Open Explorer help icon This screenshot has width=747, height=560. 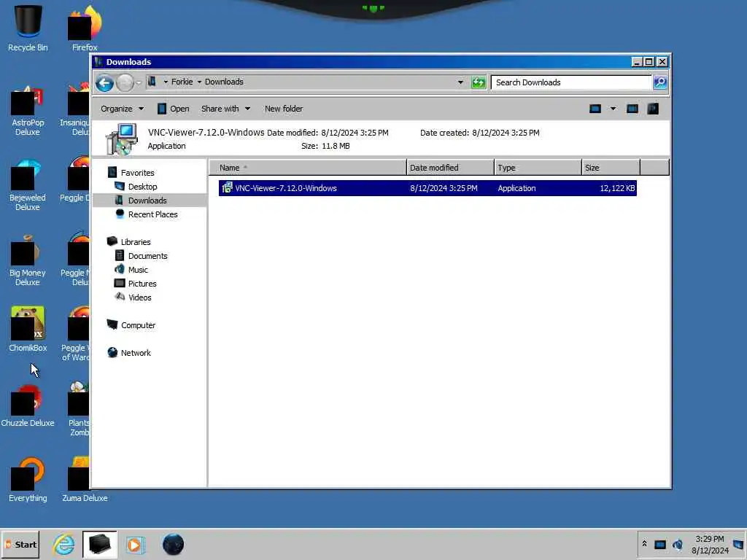coord(653,109)
